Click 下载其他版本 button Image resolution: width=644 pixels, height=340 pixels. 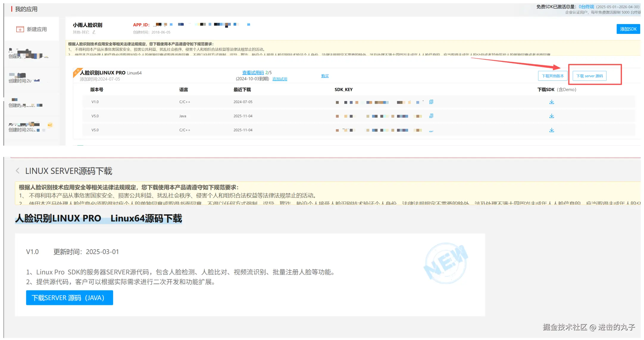[553, 76]
